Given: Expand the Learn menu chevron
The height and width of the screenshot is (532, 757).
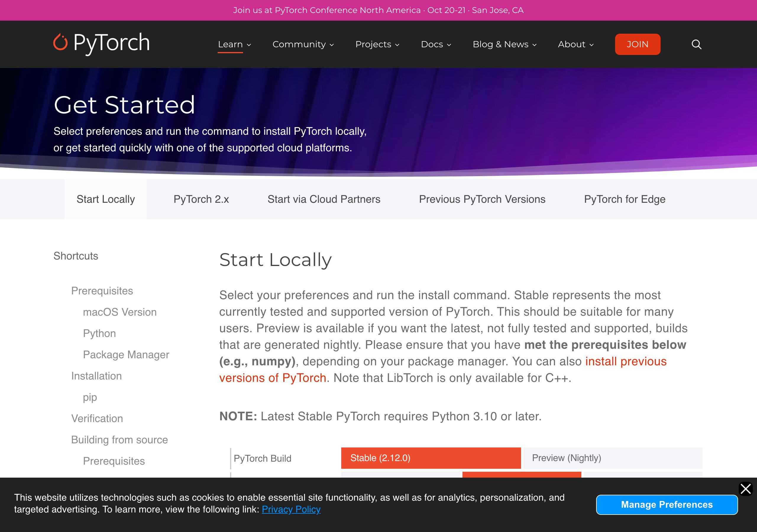Looking at the screenshot, I should point(249,45).
